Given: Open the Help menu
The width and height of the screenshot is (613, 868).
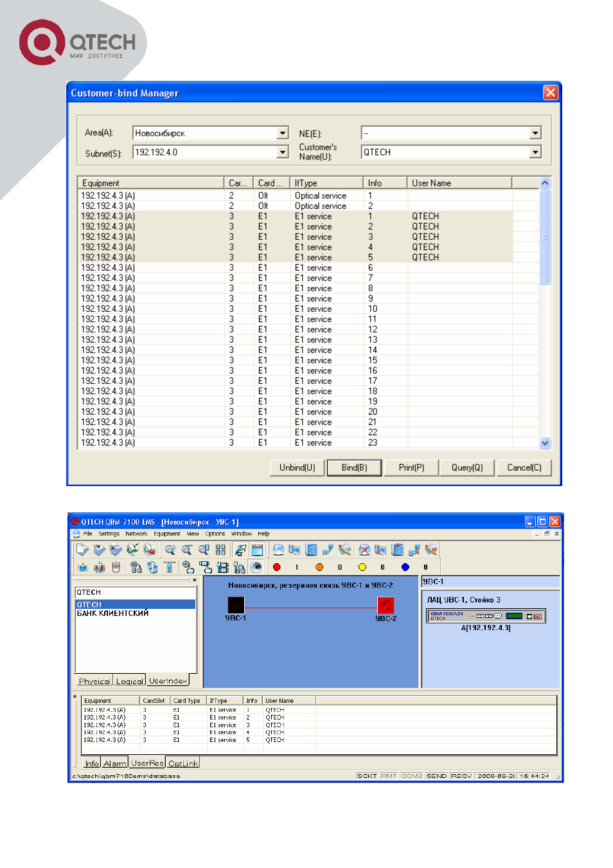Looking at the screenshot, I should click(x=263, y=534).
